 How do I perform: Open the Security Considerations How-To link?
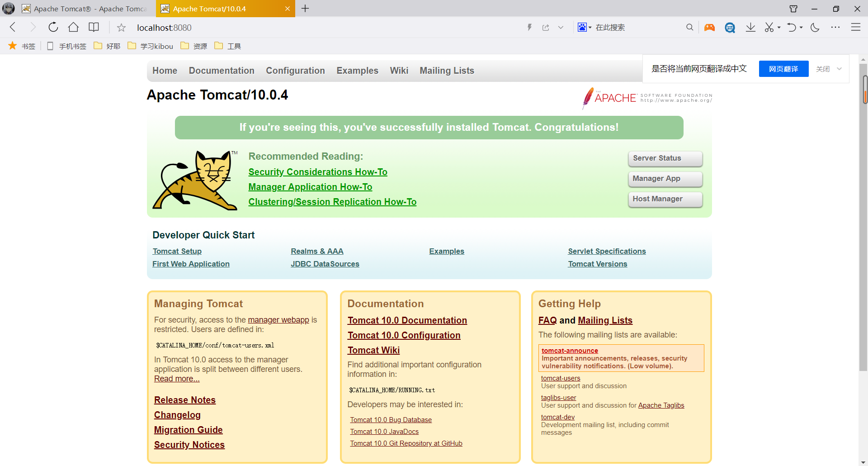318,172
